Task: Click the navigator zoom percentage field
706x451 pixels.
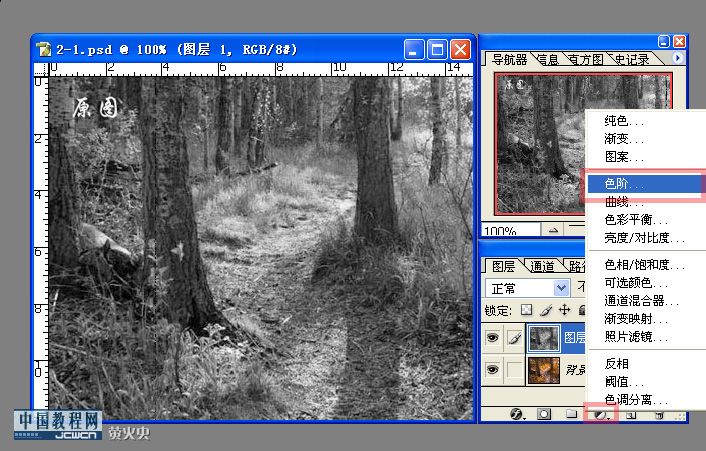Action: [511, 230]
